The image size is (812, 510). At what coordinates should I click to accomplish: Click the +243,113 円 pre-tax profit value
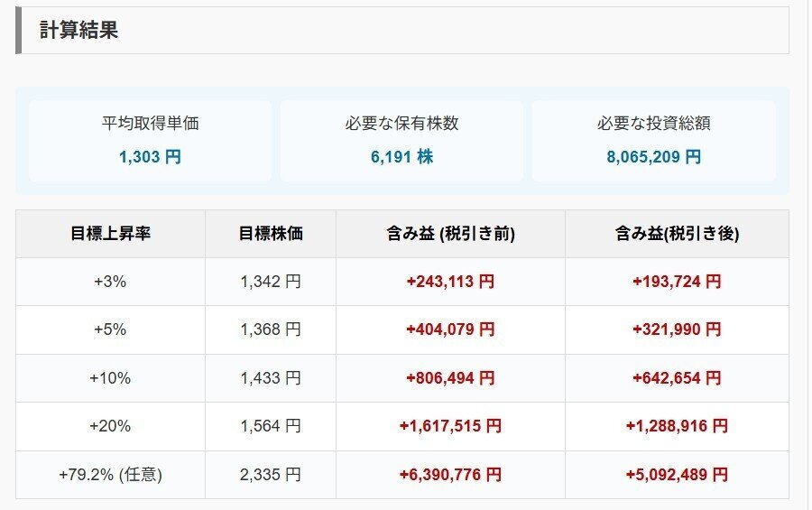[x=450, y=282]
